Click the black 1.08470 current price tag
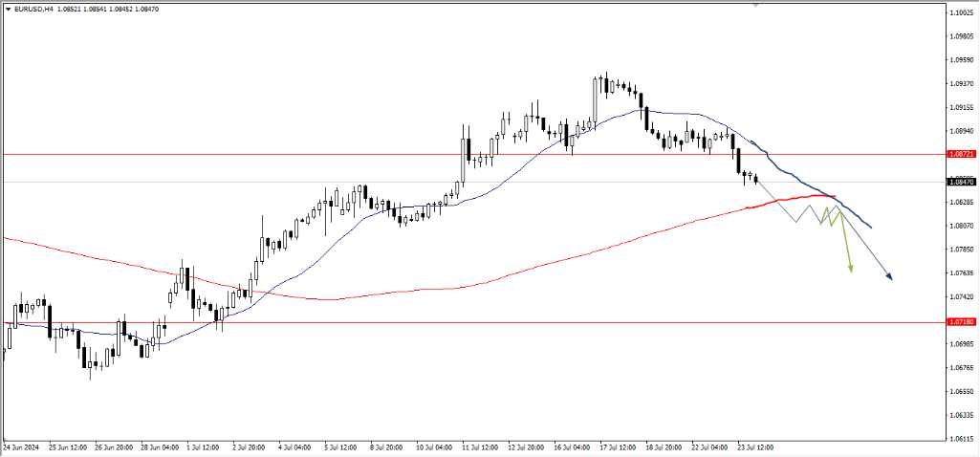This screenshot has width=980, height=457. 961,182
